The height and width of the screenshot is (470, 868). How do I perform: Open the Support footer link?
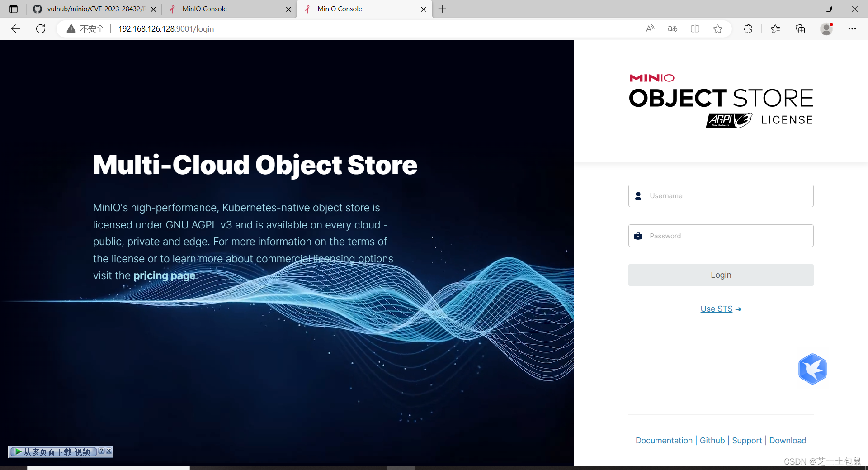747,441
